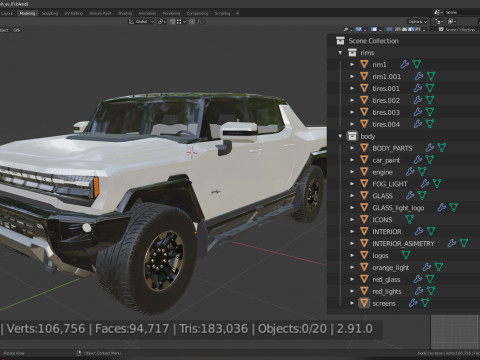Click the rim1.001 modifier wrench icon
The image size is (480, 360).
(x=419, y=76)
